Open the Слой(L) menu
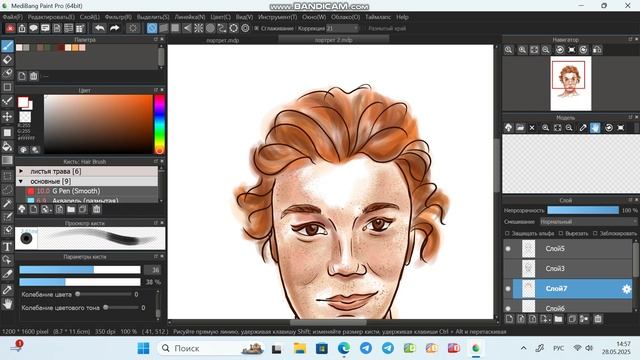The height and width of the screenshot is (360, 640). point(89,17)
